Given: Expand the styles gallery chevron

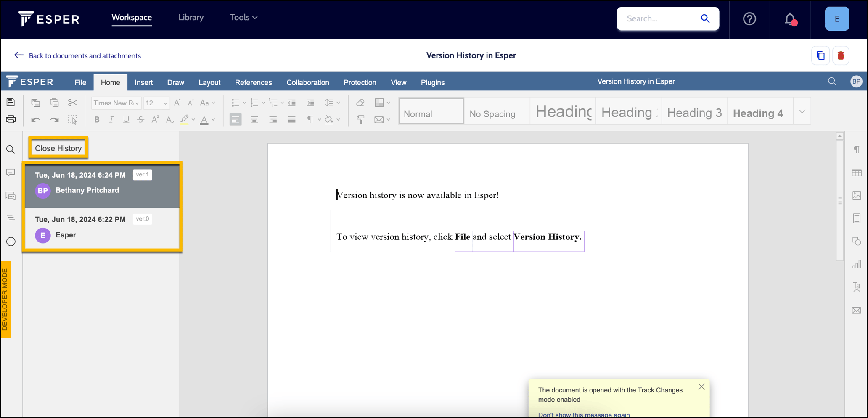Looking at the screenshot, I should point(802,111).
